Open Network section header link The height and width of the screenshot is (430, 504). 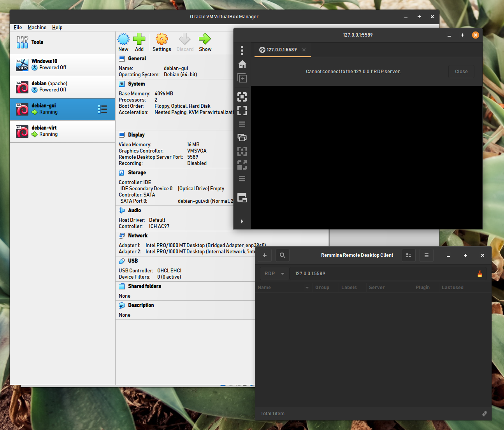click(138, 236)
